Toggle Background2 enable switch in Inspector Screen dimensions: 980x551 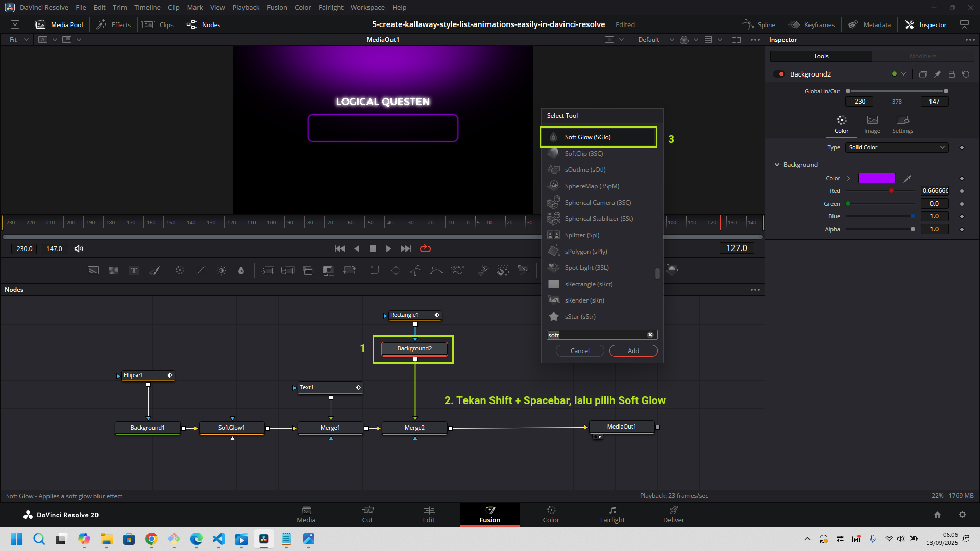tap(779, 74)
